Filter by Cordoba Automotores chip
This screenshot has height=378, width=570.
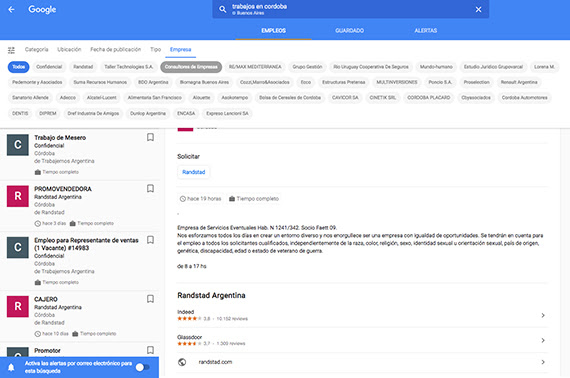(x=524, y=98)
